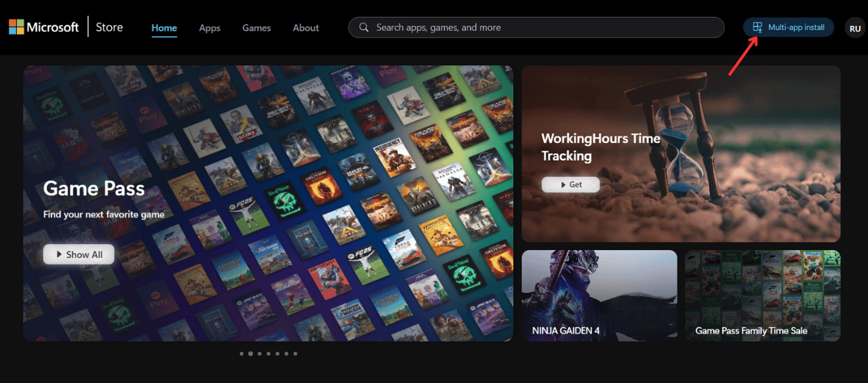Select the first carousel dot indicator
868x383 pixels.
click(x=241, y=354)
